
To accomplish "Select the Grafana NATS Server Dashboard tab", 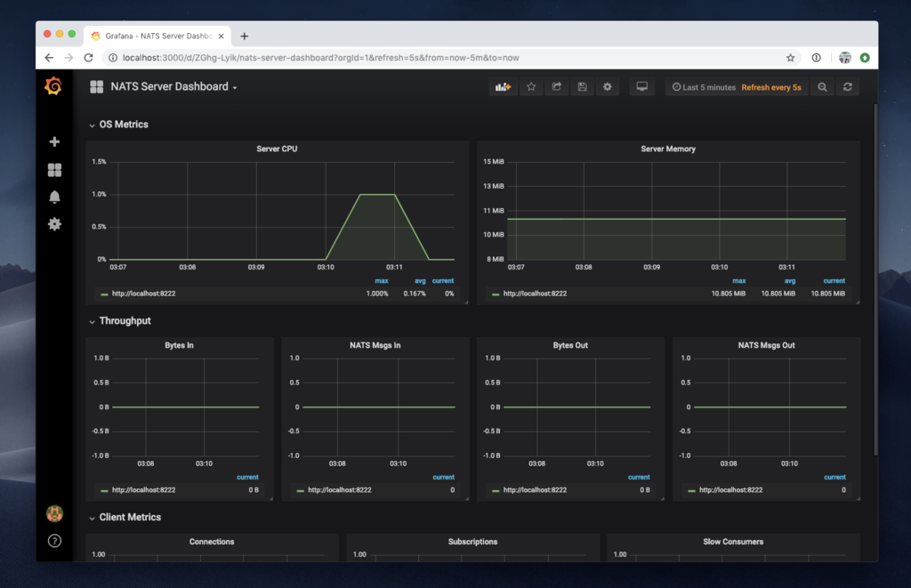I will pos(158,36).
